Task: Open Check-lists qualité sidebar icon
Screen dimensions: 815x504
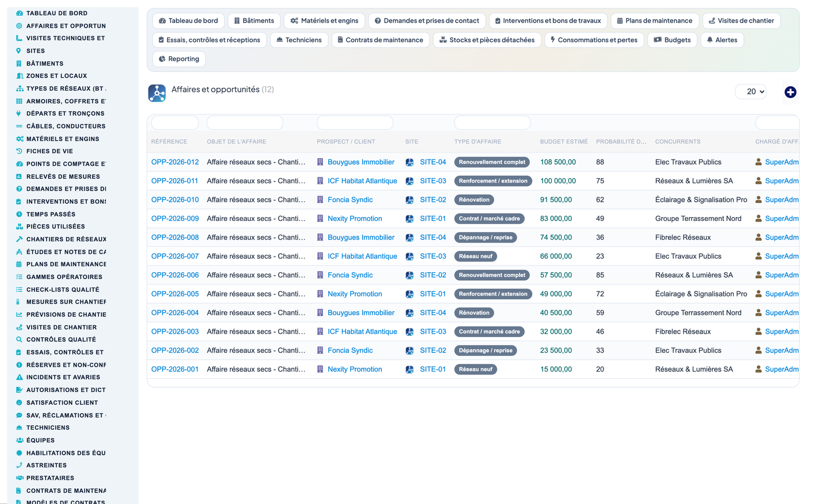Action: point(19,289)
